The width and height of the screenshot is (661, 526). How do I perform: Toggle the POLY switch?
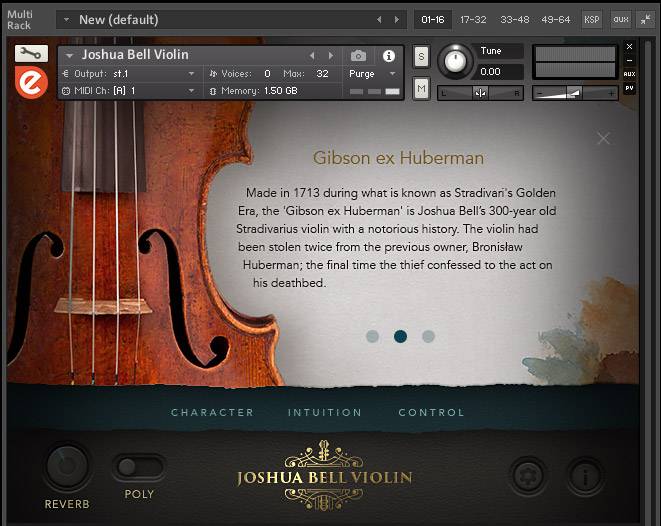(139, 466)
